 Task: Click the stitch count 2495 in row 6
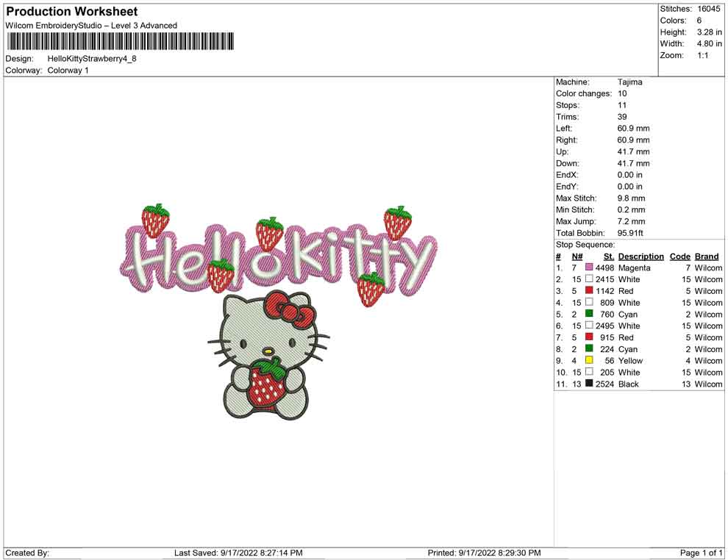[x=605, y=326]
